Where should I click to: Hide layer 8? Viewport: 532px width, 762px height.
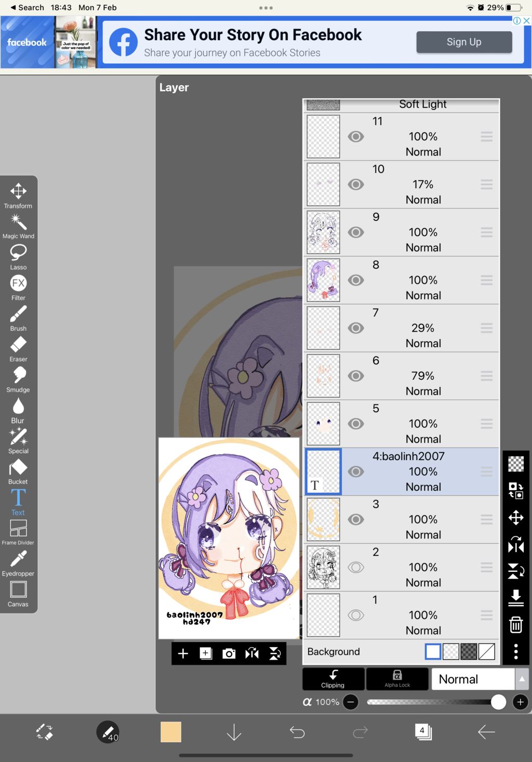click(x=356, y=280)
